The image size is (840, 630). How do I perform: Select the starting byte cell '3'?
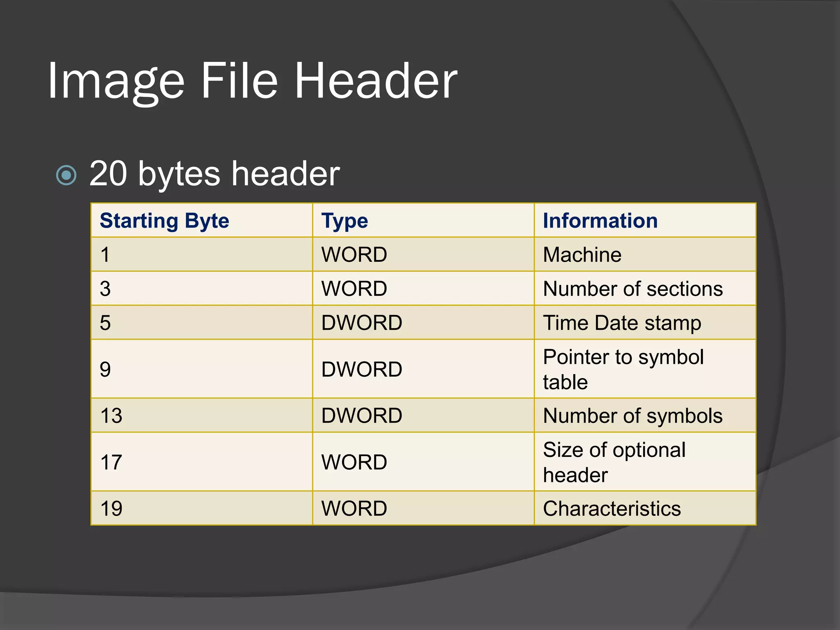(202, 288)
